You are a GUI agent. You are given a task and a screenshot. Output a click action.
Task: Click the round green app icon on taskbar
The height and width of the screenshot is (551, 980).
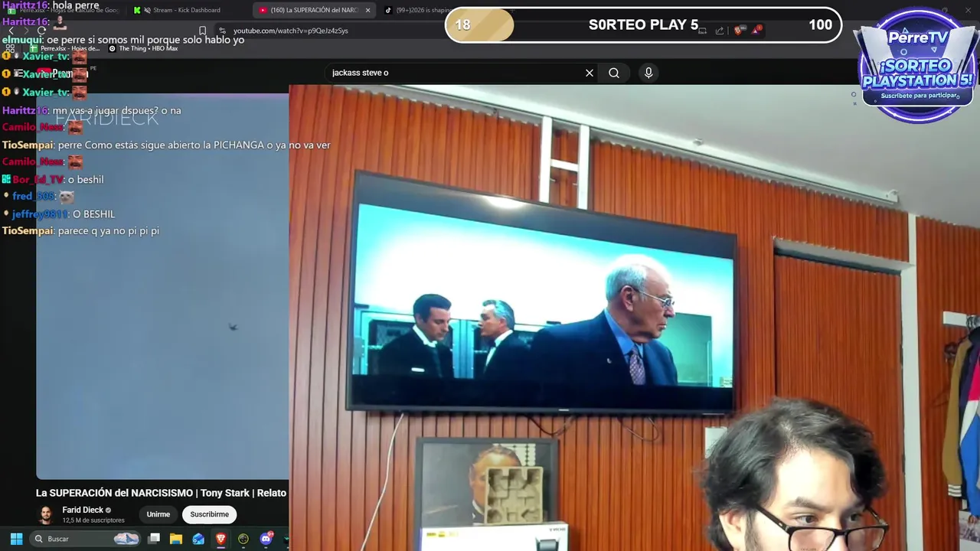click(243, 539)
